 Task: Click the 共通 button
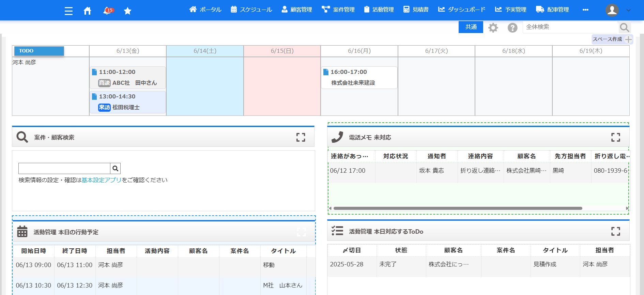pos(471,27)
